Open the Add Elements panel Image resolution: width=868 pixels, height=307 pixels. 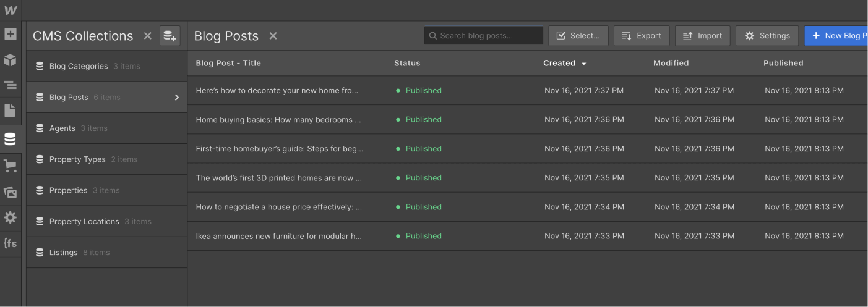11,34
